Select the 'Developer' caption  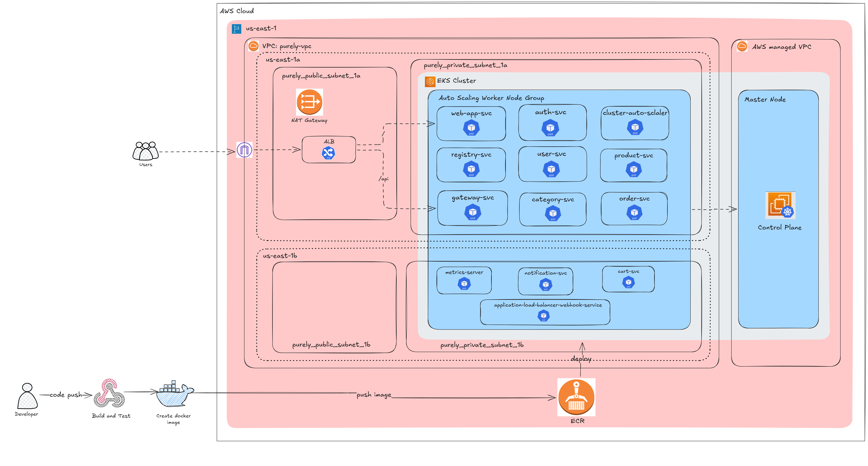pos(27,414)
